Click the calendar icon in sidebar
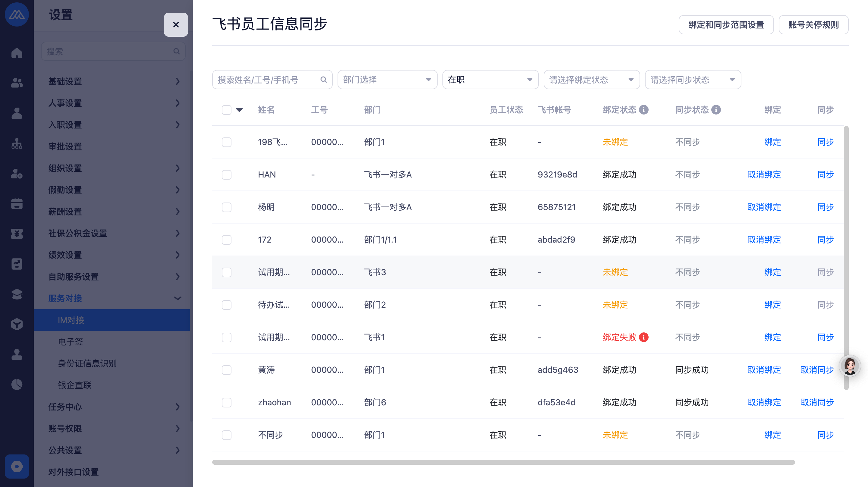The height and width of the screenshot is (487, 868). [17, 203]
